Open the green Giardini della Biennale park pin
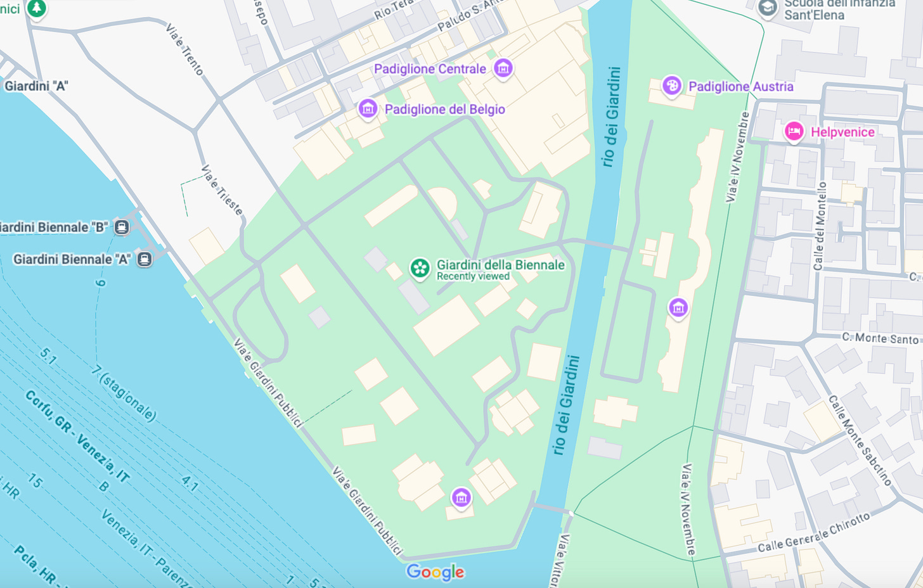This screenshot has height=588, width=923. (x=420, y=268)
